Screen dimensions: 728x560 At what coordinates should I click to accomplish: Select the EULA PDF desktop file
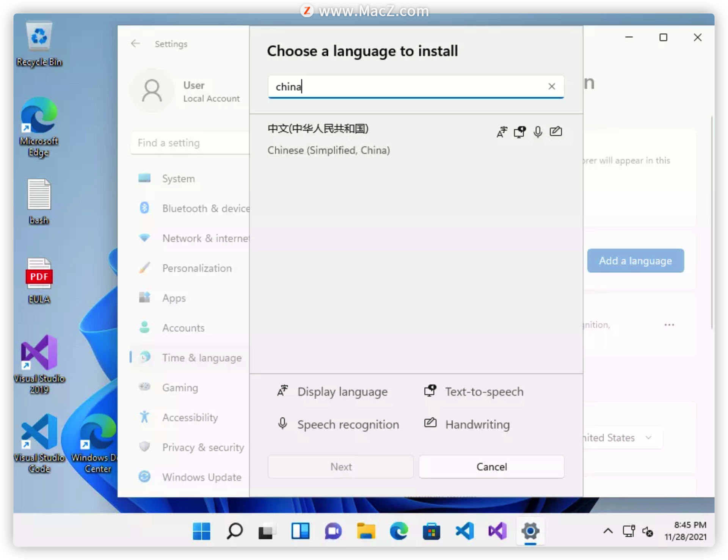click(x=39, y=281)
